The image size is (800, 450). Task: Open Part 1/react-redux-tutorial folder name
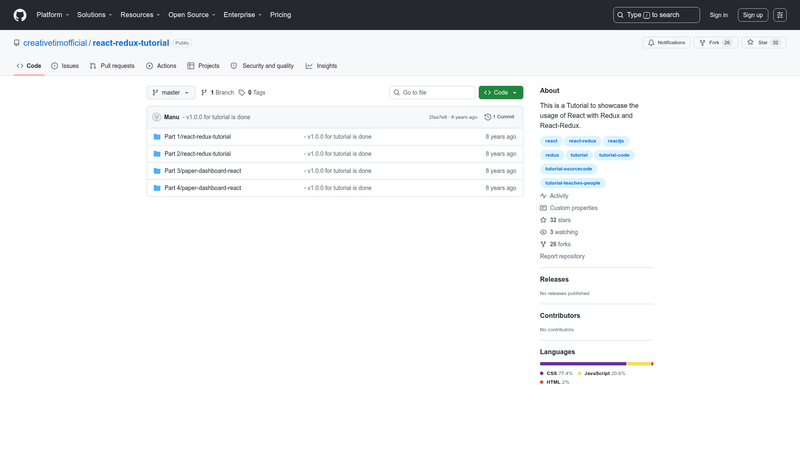tap(197, 137)
